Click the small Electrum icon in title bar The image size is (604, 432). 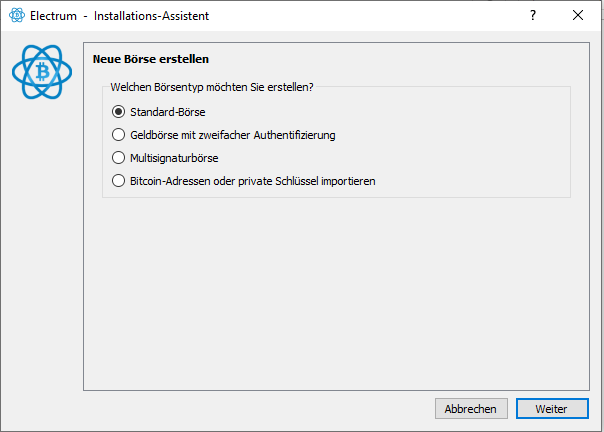pos(17,15)
